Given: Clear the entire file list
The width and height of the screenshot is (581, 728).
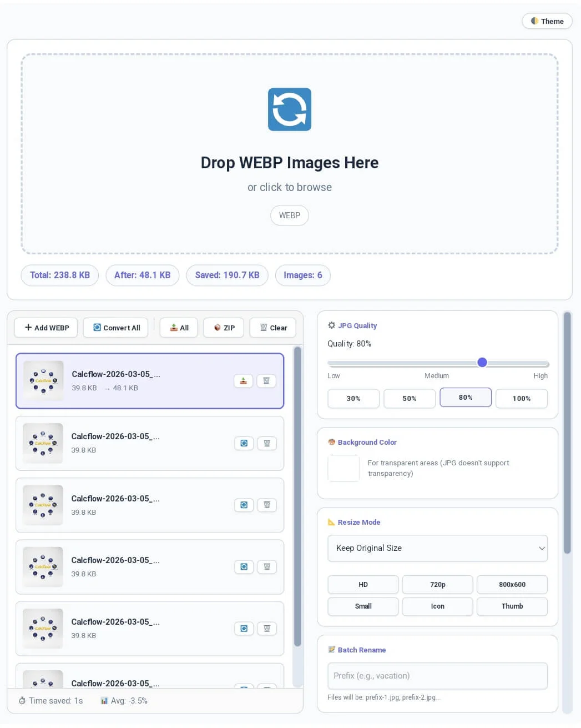Looking at the screenshot, I should (272, 328).
